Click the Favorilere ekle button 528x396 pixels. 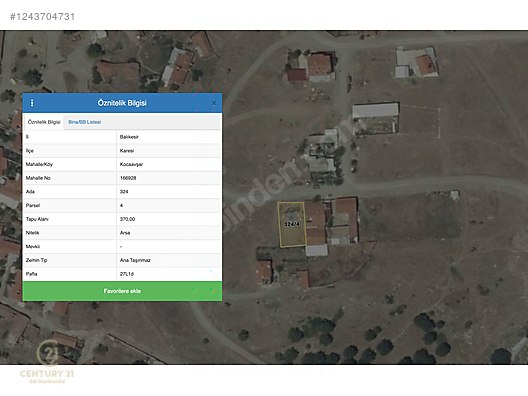pyautogui.click(x=122, y=291)
